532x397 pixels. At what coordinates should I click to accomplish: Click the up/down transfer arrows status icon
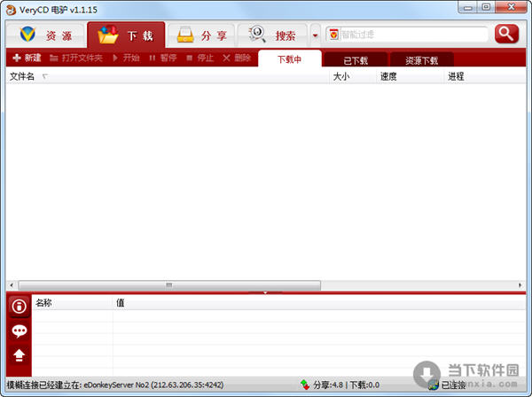(x=305, y=385)
